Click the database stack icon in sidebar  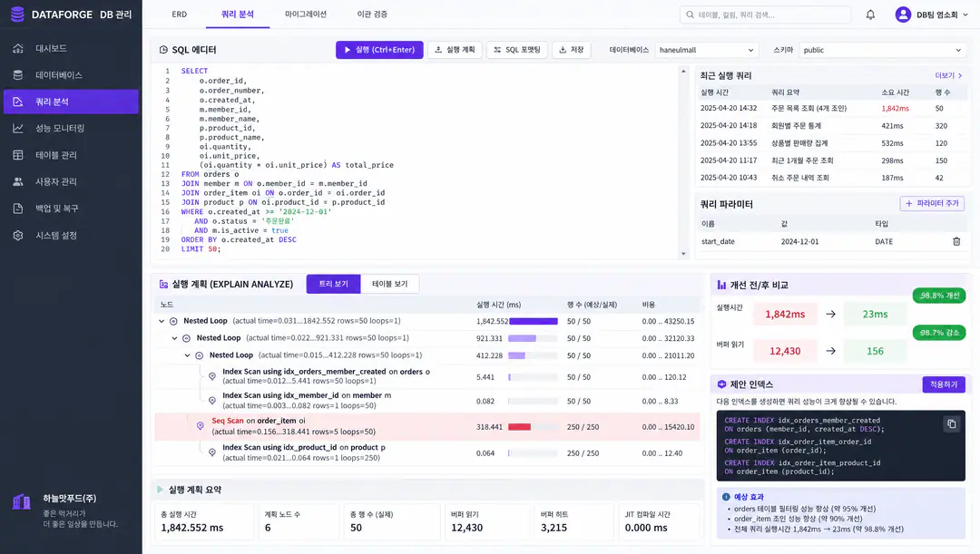pyautogui.click(x=18, y=75)
